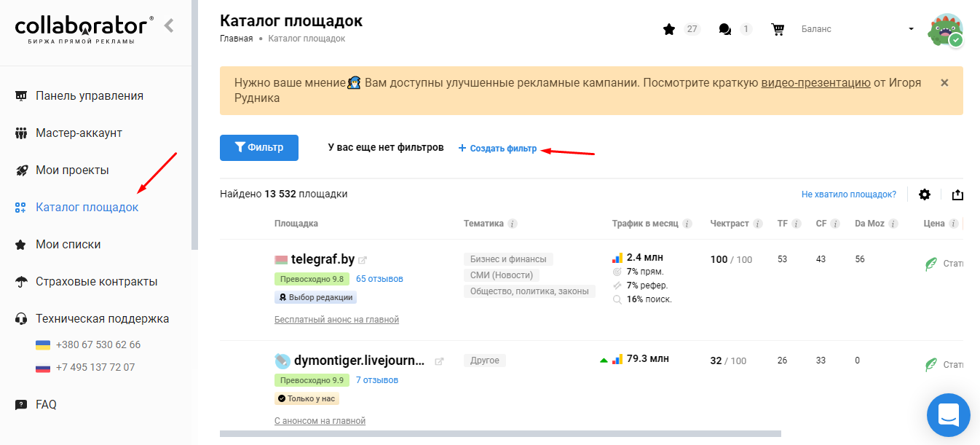The width and height of the screenshot is (980, 445).
Task: Open the shopping cart icon
Action: (778, 29)
